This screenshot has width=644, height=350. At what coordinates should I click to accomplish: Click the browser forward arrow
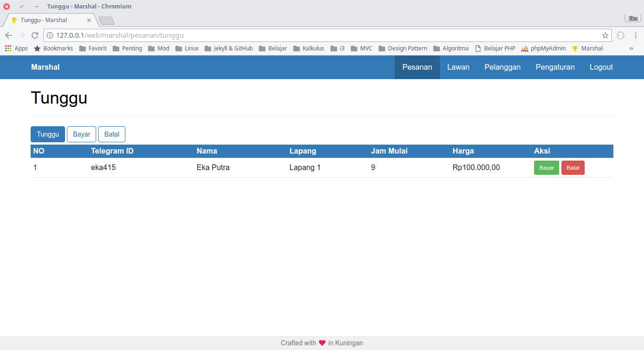coord(21,35)
